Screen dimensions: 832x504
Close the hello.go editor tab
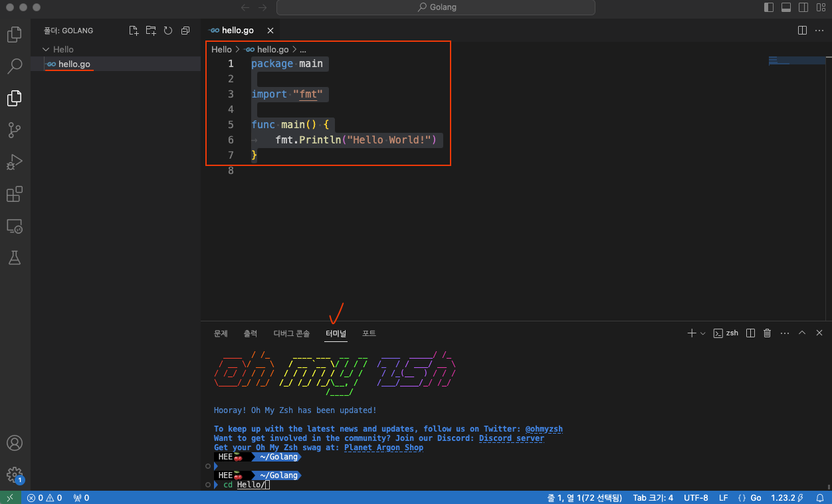(270, 31)
